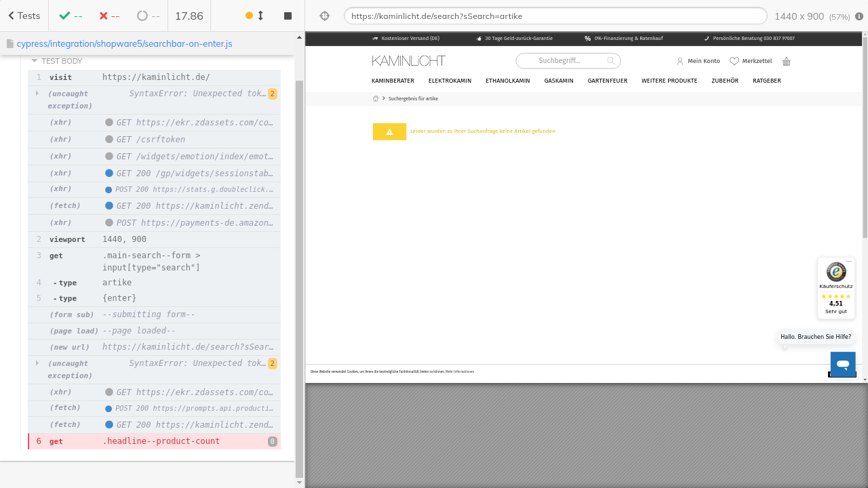Go back to Tests list
868x488 pixels.
(24, 16)
